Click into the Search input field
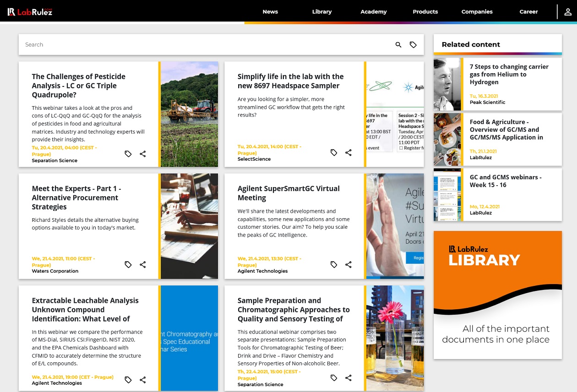 (206, 45)
